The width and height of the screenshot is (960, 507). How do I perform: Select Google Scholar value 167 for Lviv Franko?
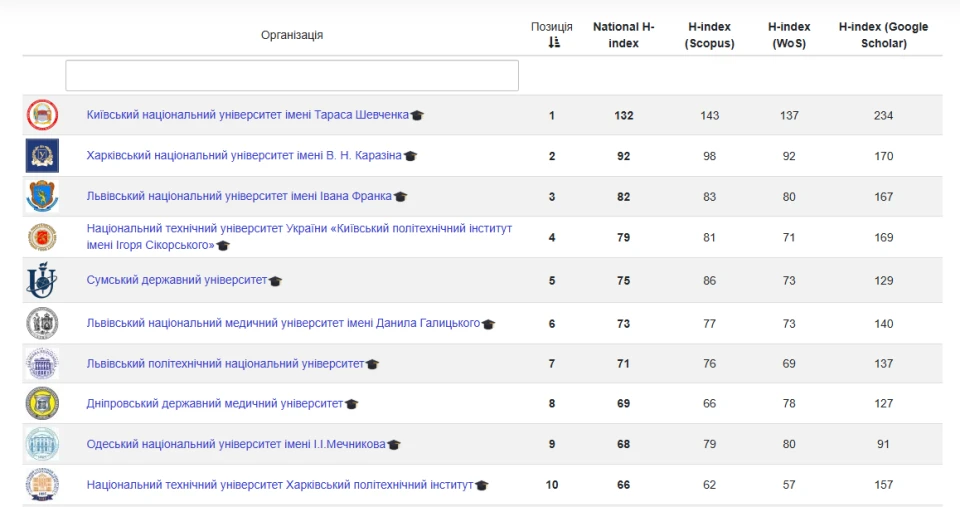883,197
